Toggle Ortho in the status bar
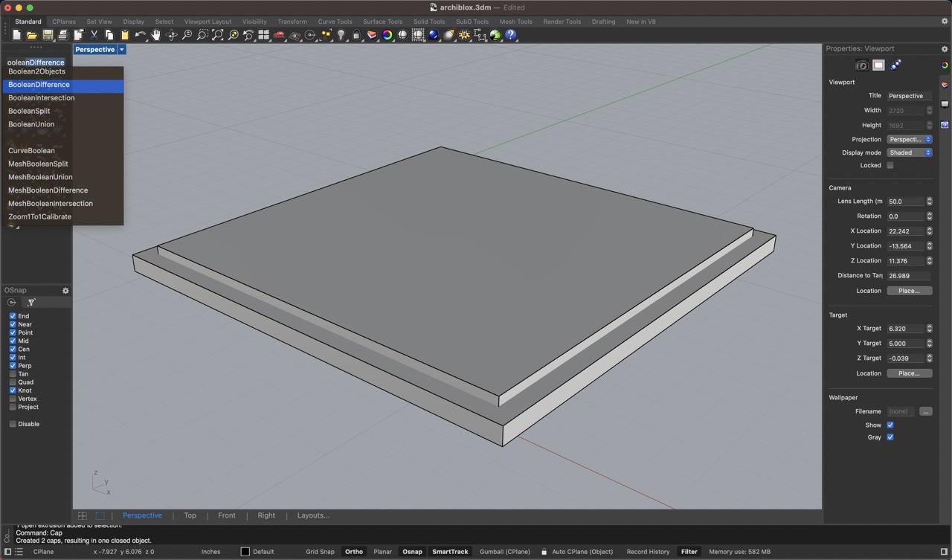This screenshot has height=560, width=952. tap(354, 552)
